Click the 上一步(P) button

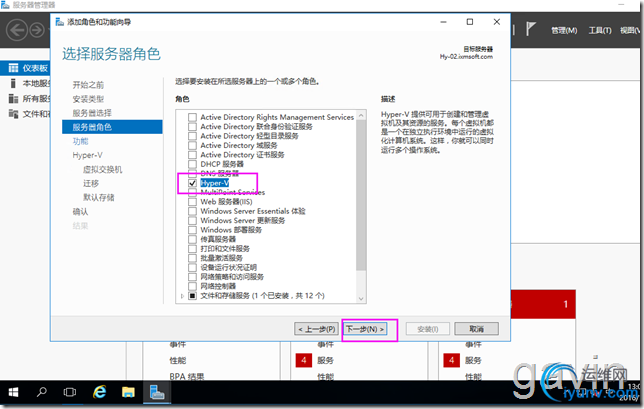click(x=316, y=329)
